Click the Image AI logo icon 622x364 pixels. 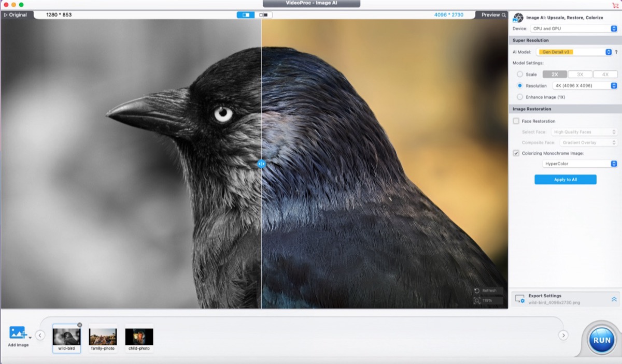[x=518, y=18]
